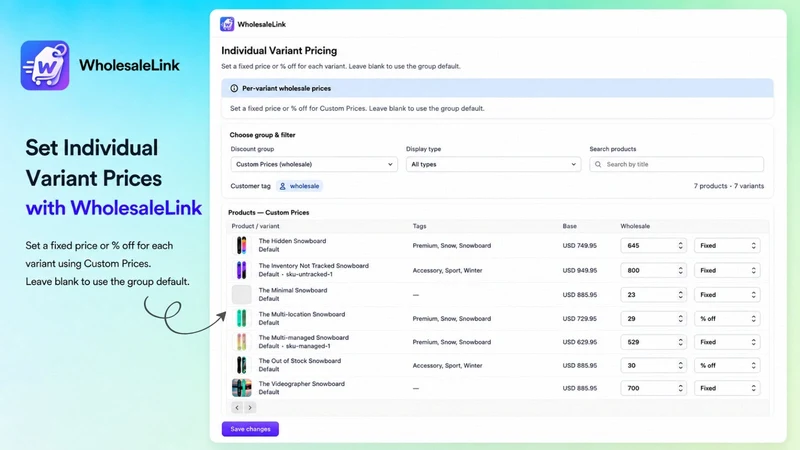The image size is (800, 450).
Task: Open % off selector for Out of Stock Snowboard
Action: click(x=727, y=365)
